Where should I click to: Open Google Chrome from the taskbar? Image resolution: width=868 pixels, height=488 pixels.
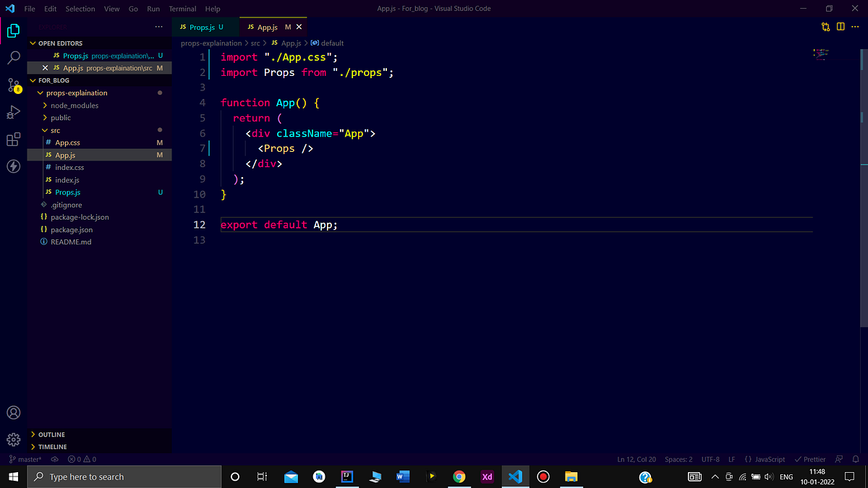459,476
